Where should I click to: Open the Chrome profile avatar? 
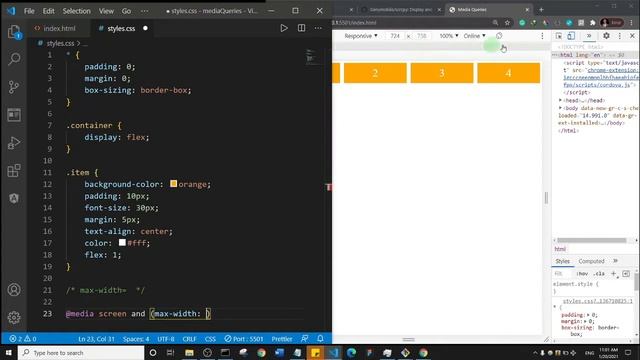[x=605, y=23]
